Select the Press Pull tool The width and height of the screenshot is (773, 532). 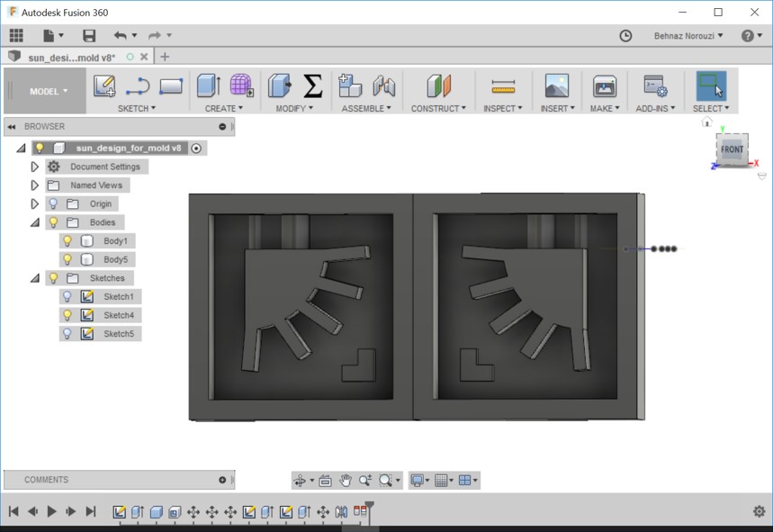[280, 86]
